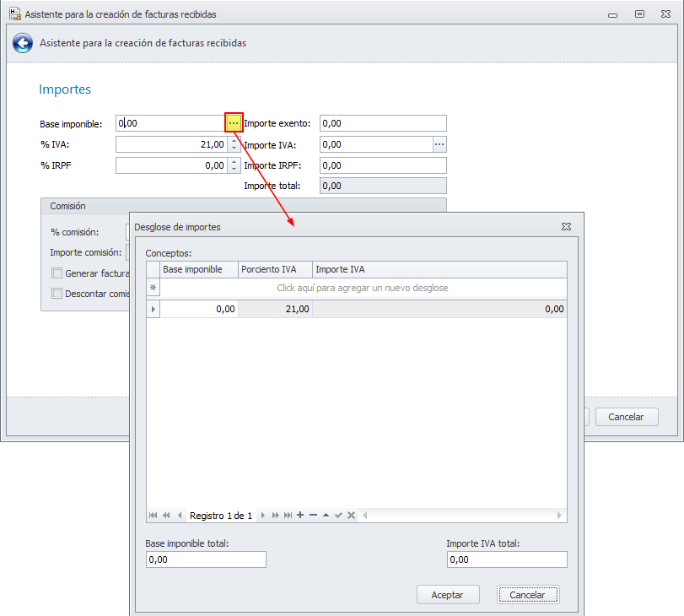Focus the Importe exento field
The height and width of the screenshot is (616, 684).
(383, 123)
